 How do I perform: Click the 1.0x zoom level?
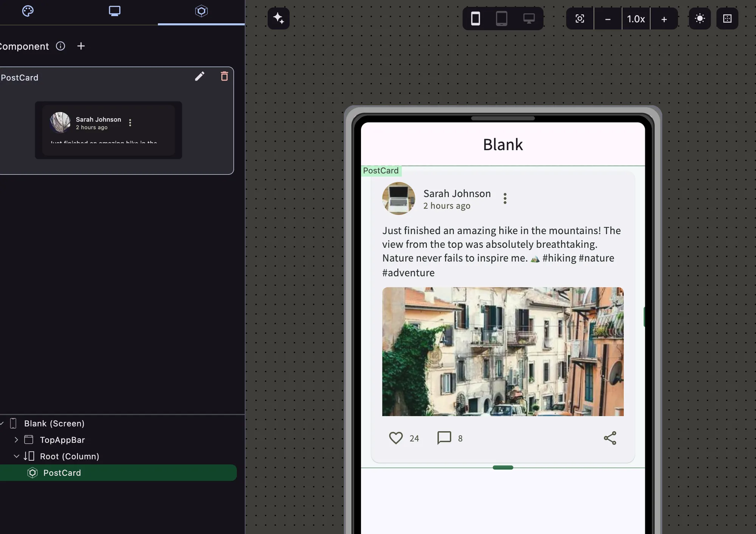(636, 19)
